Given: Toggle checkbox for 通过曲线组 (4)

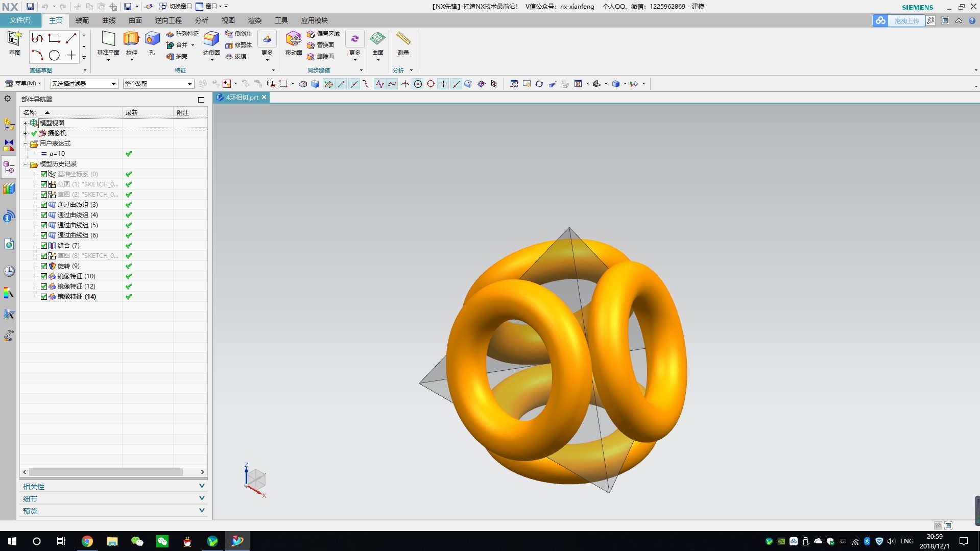Looking at the screenshot, I should coord(44,215).
